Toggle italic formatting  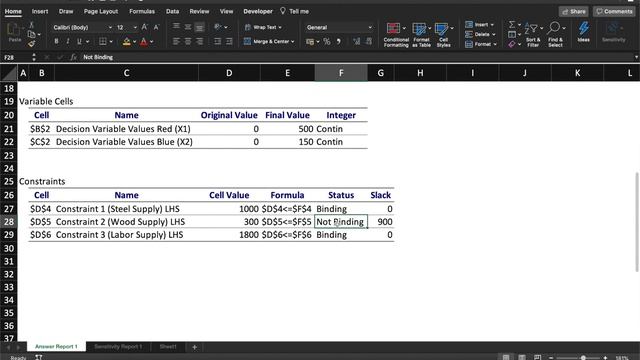pos(68,41)
